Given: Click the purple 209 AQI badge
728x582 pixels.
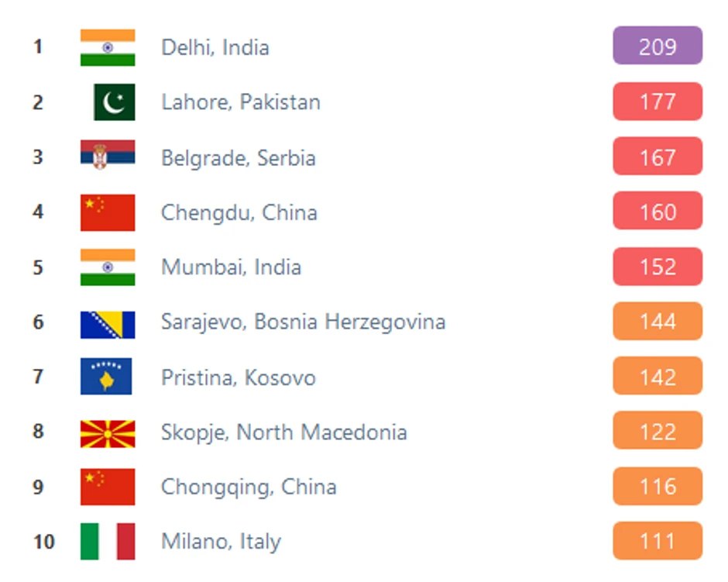Looking at the screenshot, I should coord(658,46).
